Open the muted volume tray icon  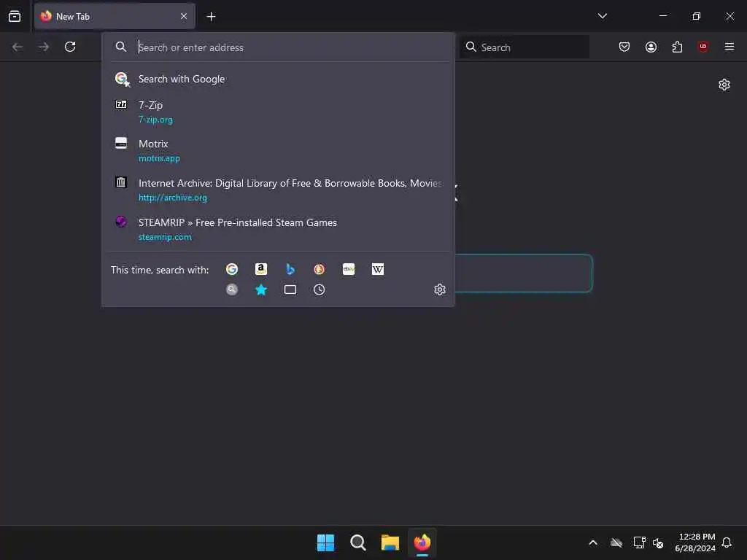tap(658, 542)
